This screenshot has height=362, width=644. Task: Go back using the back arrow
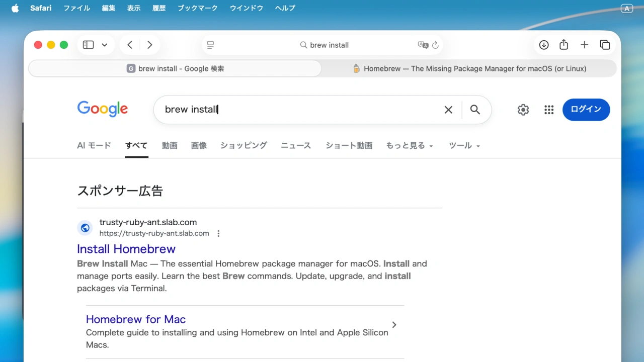point(129,45)
